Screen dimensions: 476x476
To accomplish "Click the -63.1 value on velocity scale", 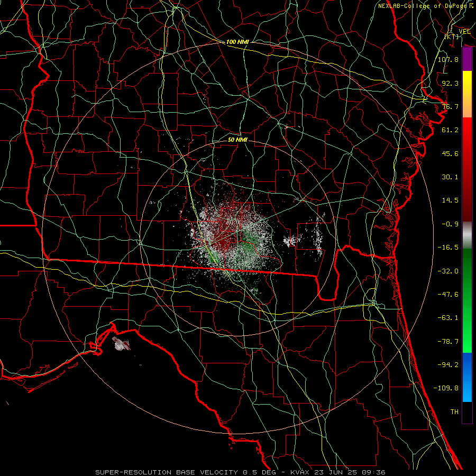I will coord(448,318).
